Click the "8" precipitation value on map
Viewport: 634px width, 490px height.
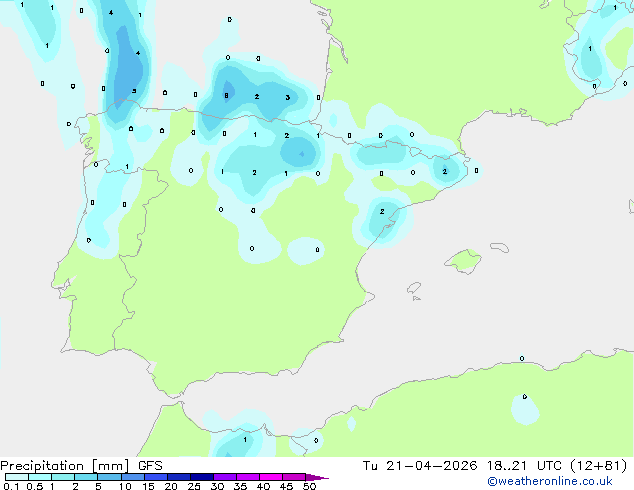[x=226, y=96]
